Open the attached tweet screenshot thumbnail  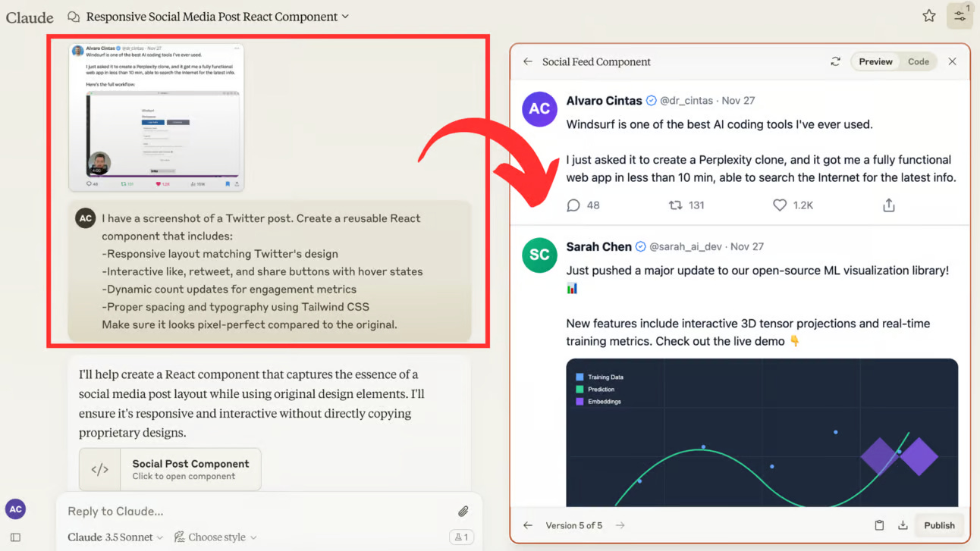point(156,117)
